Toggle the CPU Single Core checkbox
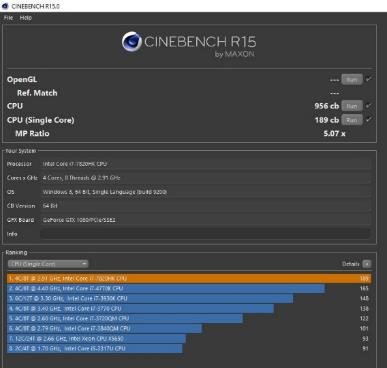387x368 pixels. [368, 119]
